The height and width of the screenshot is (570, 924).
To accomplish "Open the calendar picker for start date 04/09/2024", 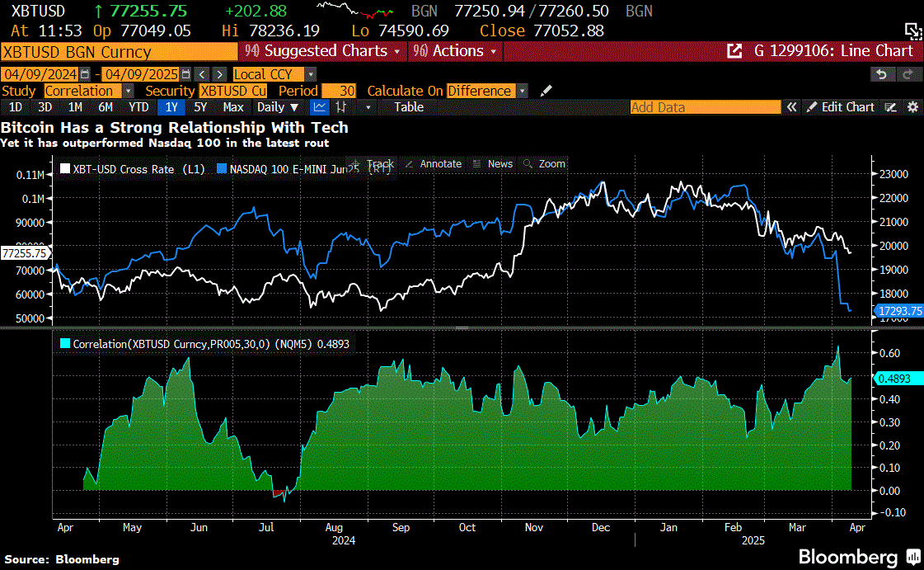I will (x=85, y=74).
